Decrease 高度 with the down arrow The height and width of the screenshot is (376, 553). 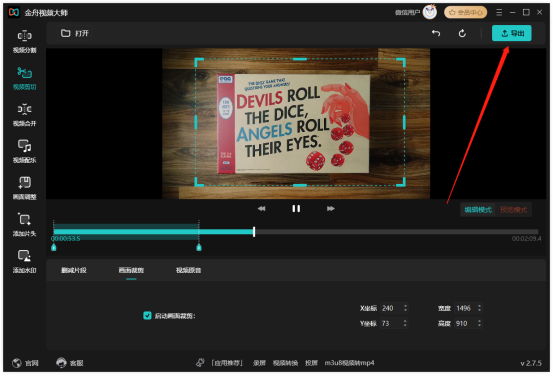point(479,326)
